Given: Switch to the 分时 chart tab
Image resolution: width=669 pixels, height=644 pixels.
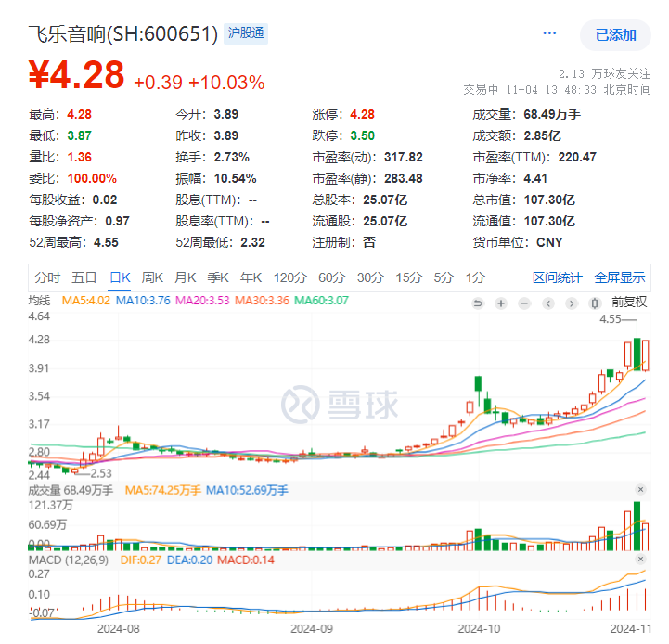Looking at the screenshot, I should 47,277.
